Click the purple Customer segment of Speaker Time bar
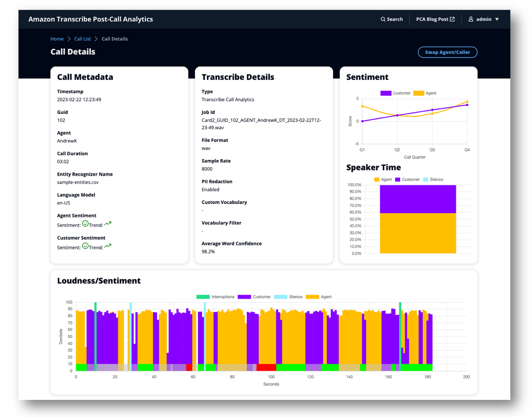Image resolution: width=532 pixels, height=417 pixels. pos(418,199)
